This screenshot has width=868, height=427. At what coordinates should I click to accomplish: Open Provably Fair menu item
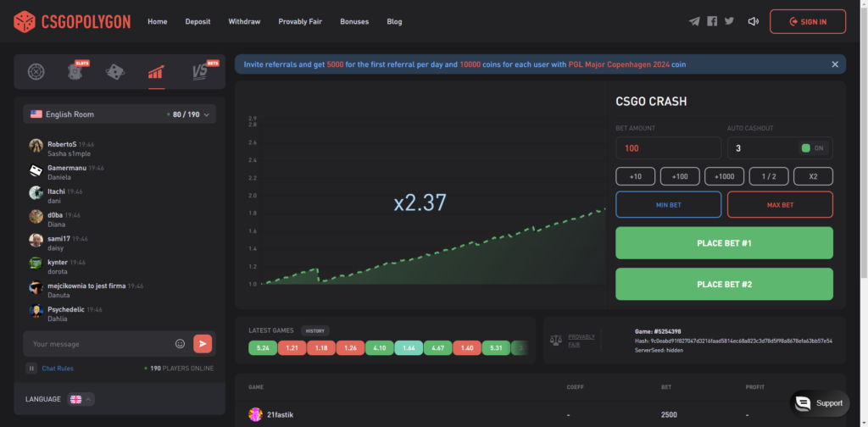coord(300,21)
